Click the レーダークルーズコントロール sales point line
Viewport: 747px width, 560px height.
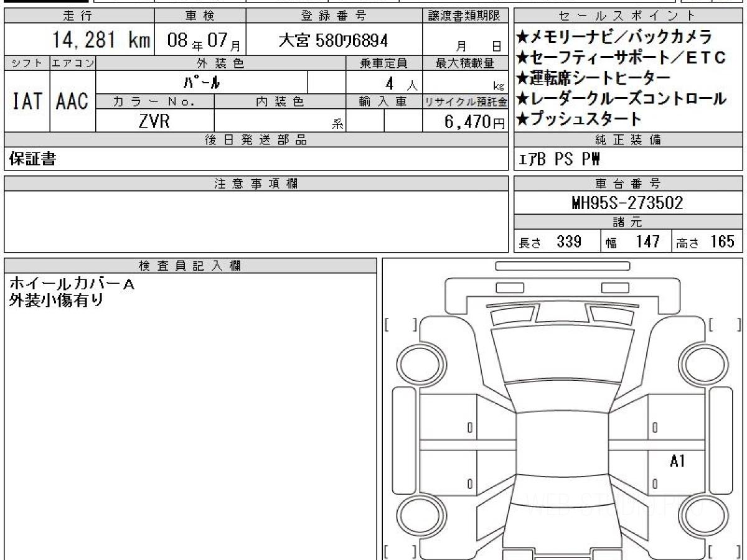[621, 98]
